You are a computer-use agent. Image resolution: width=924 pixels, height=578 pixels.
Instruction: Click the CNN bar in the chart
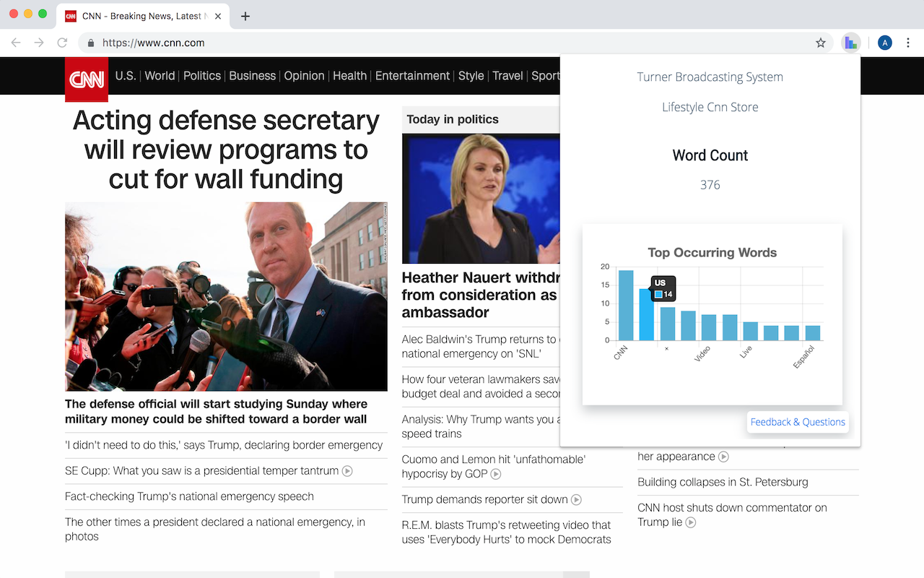(x=626, y=305)
